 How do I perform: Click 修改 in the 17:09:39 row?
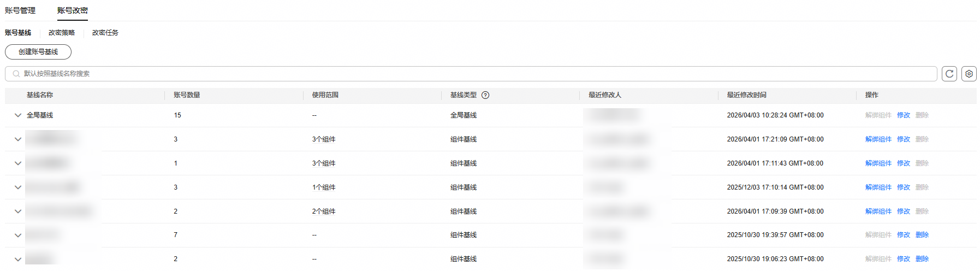pos(904,211)
